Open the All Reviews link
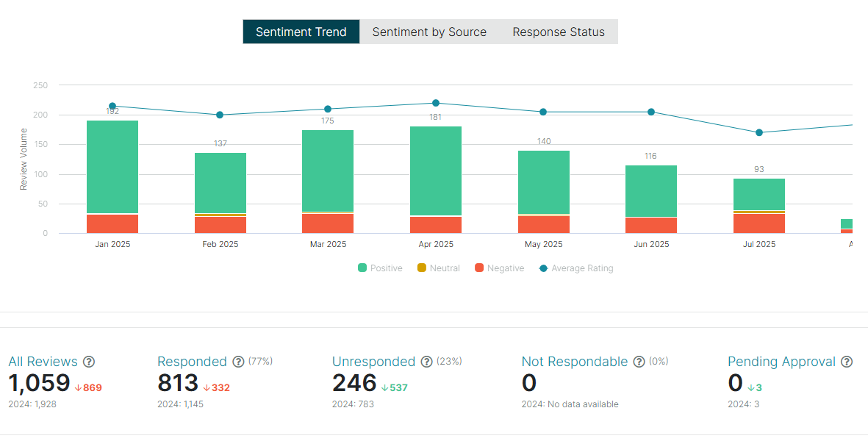Viewport: 868px width, 444px height. pos(43,362)
